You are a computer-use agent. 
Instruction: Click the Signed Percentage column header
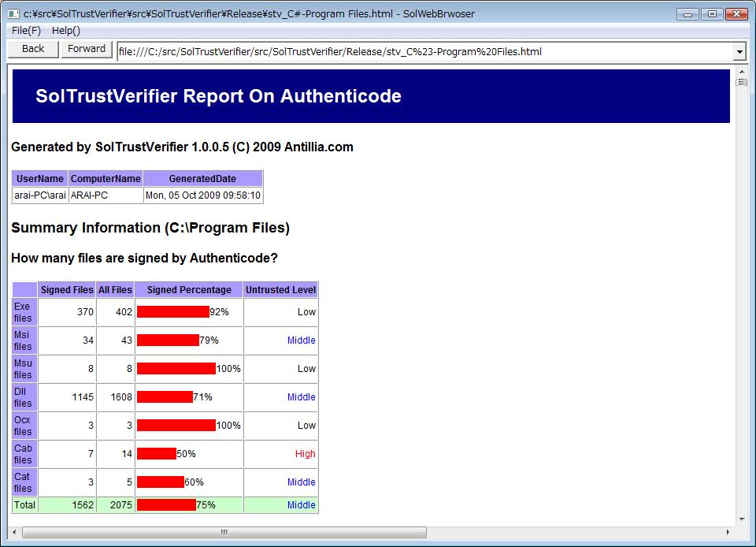(x=189, y=290)
